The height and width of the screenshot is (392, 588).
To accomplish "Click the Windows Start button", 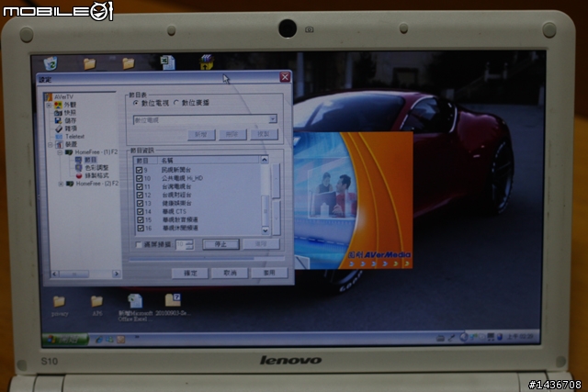I will 65,340.
